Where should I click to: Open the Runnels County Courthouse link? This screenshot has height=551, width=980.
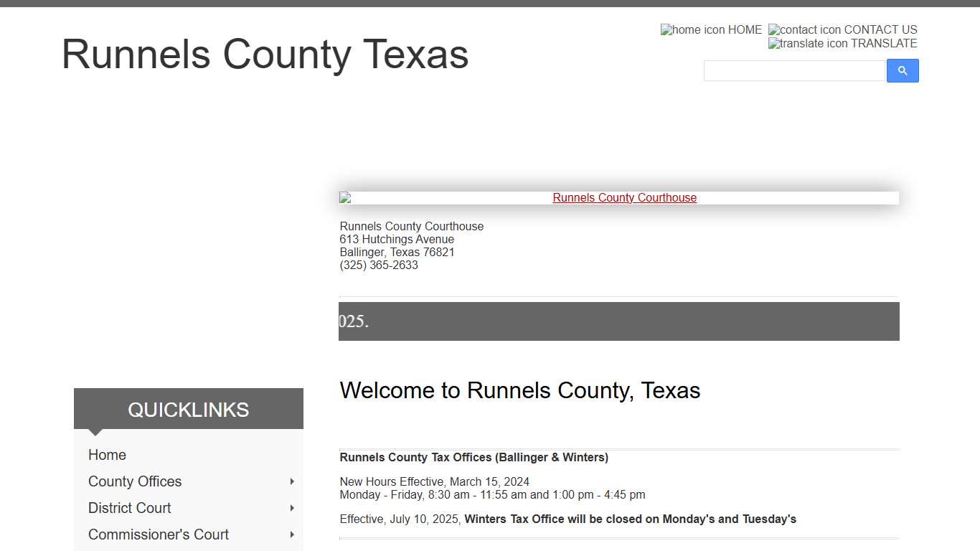[x=624, y=197]
